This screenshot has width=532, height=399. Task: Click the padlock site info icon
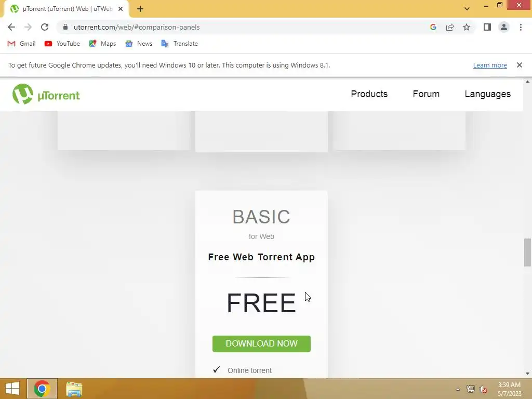coord(65,27)
